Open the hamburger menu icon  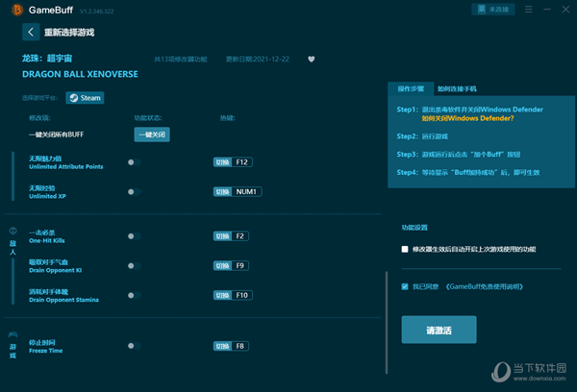528,10
